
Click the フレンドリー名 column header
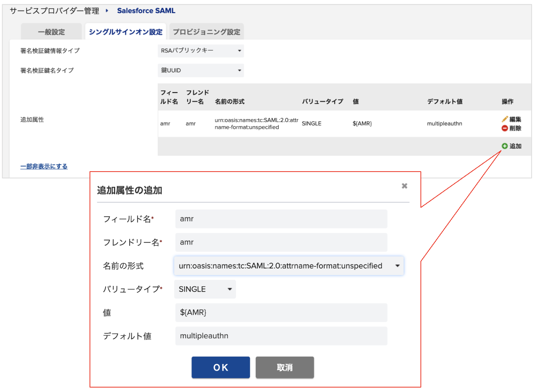click(x=198, y=97)
